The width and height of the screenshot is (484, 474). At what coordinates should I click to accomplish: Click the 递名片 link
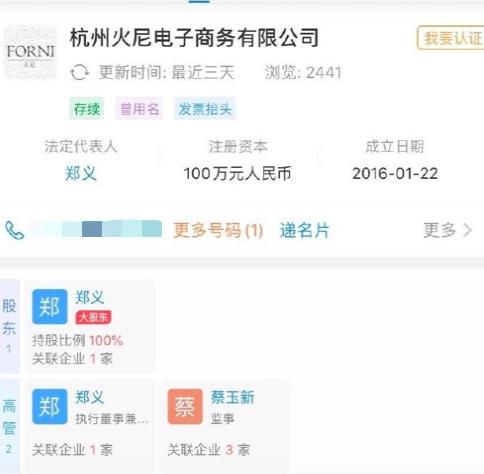click(304, 230)
